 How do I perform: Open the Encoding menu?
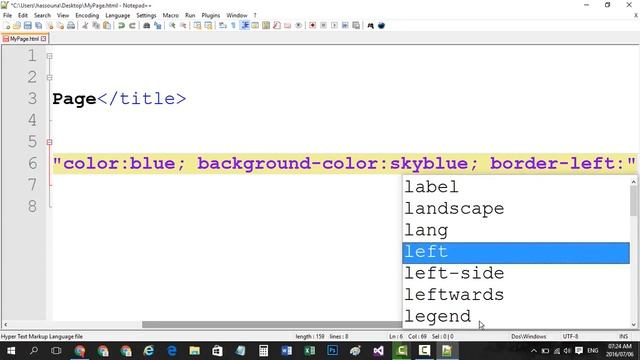pyautogui.click(x=87, y=15)
